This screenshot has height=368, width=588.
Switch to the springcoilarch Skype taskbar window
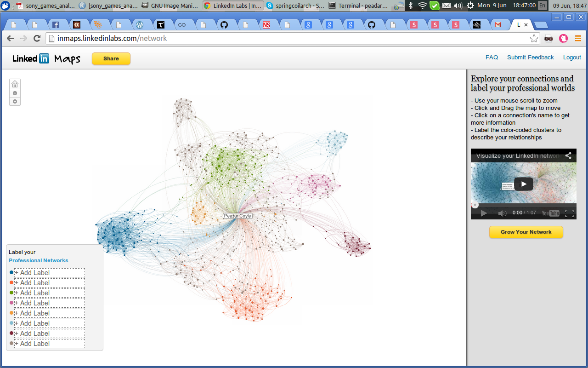295,6
